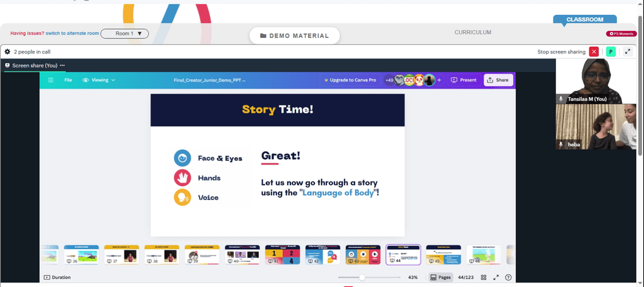Click the panda collaborator avatar

(x=419, y=80)
